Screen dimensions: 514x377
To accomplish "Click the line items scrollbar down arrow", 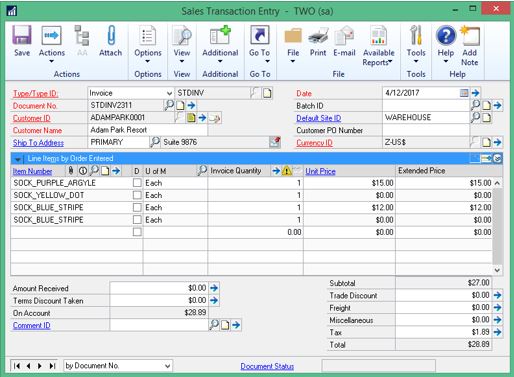I will pyautogui.click(x=497, y=270).
